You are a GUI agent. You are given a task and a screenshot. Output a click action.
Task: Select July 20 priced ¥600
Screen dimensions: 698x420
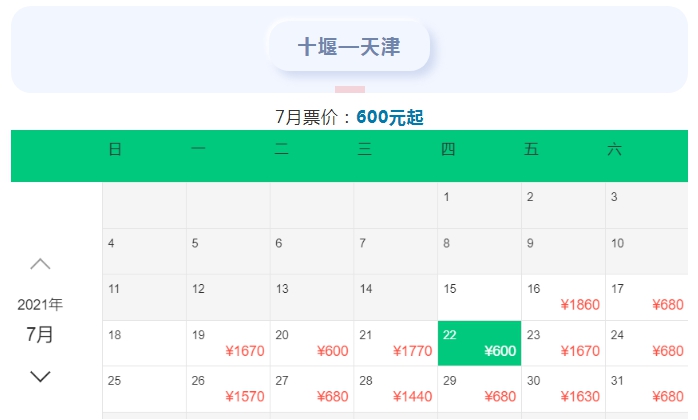tap(312, 343)
